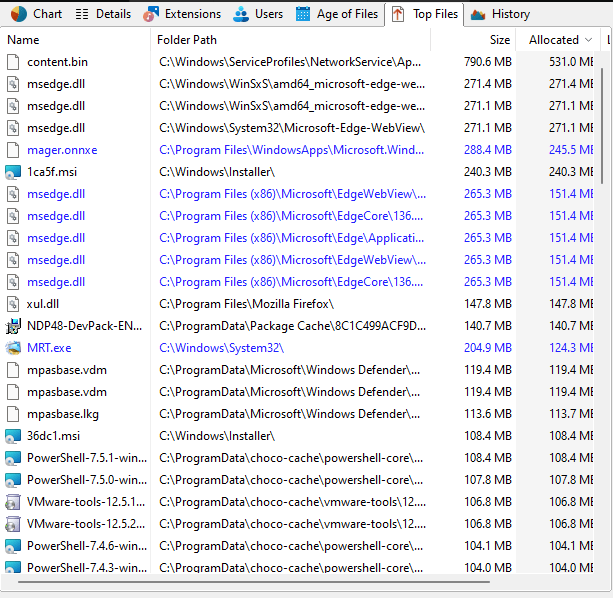Click the 147.8 MB size value

488,304
